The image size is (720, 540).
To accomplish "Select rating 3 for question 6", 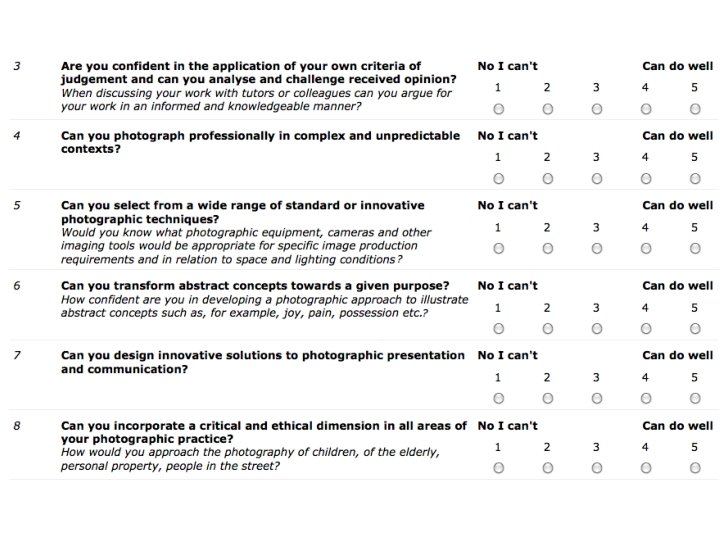I will (596, 328).
